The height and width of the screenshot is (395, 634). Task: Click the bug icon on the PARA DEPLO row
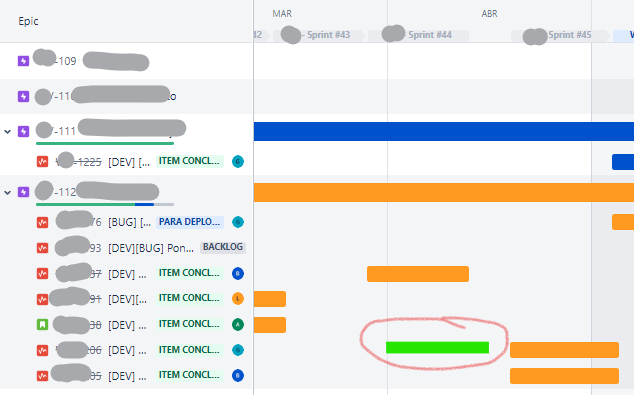tap(42, 222)
